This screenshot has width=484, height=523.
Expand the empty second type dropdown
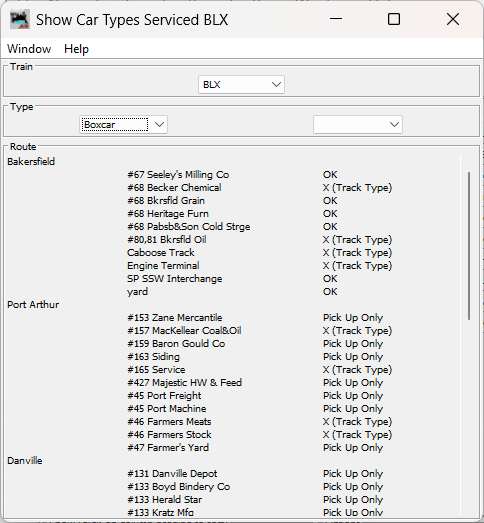(x=358, y=124)
